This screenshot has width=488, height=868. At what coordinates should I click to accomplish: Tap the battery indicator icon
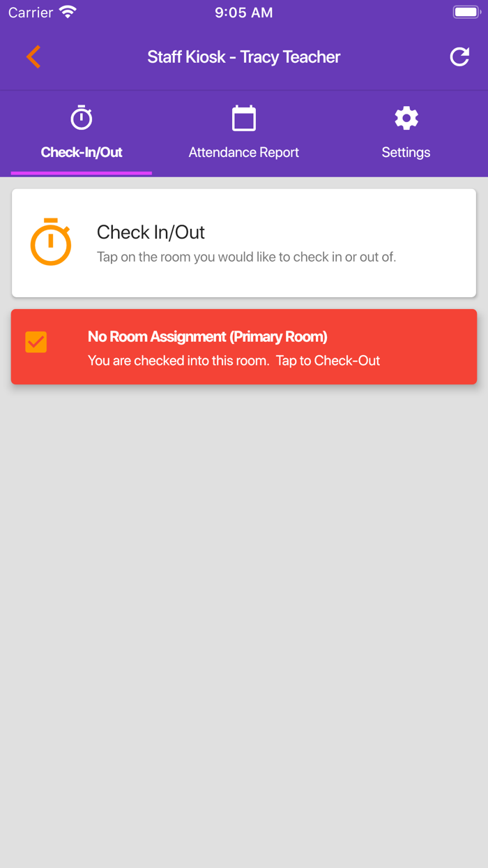(466, 12)
